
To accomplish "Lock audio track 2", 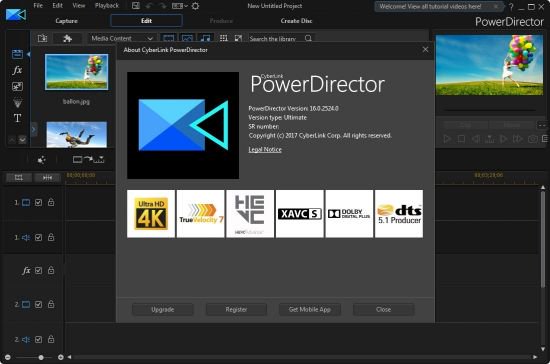I will [51, 339].
